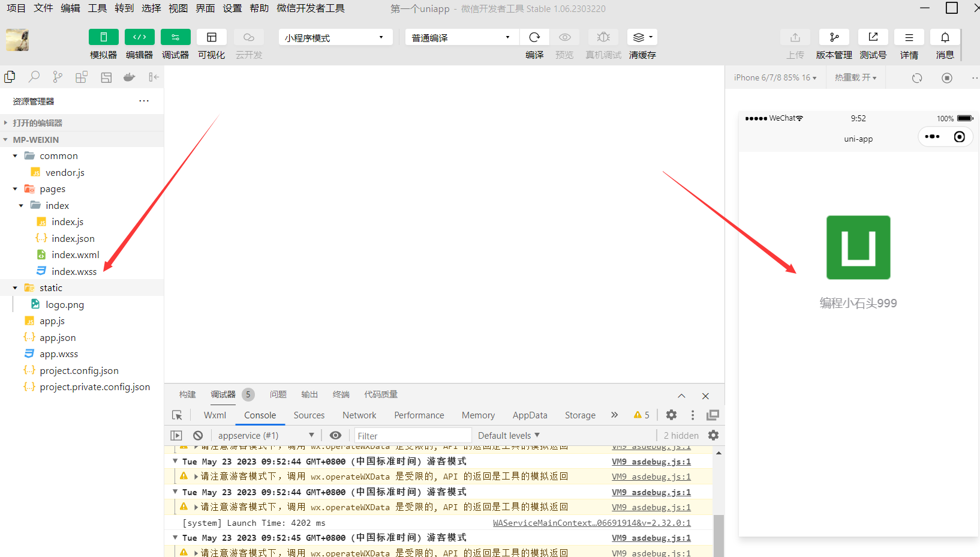Toggle live expression eye icon
The image size is (980, 557).
(x=336, y=436)
